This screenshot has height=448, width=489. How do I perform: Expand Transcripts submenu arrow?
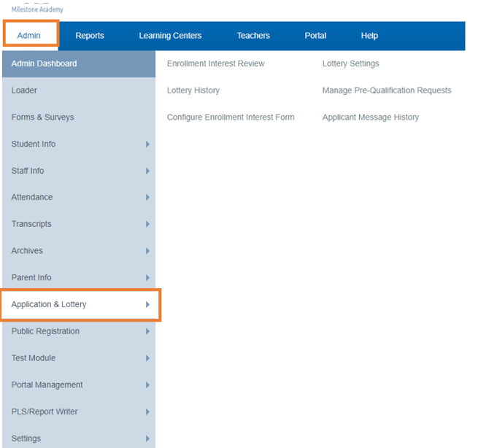pyautogui.click(x=147, y=224)
